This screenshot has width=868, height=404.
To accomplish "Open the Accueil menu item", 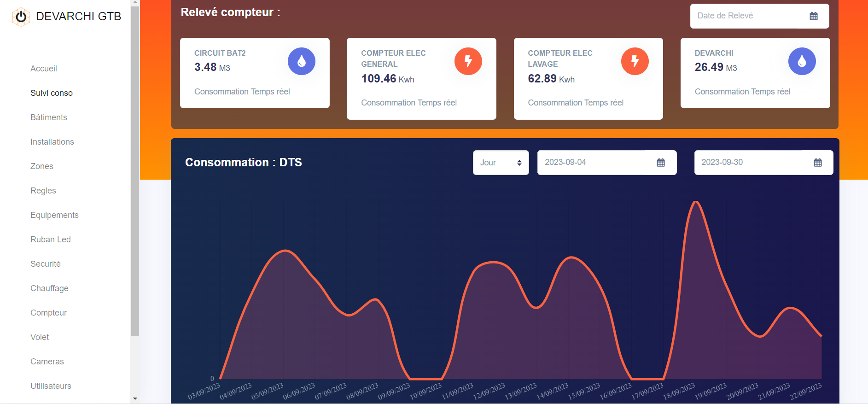I will (x=44, y=69).
